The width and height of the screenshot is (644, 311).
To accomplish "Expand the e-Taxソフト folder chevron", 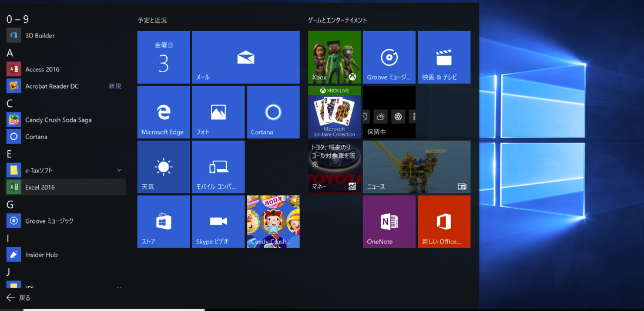I will (119, 170).
